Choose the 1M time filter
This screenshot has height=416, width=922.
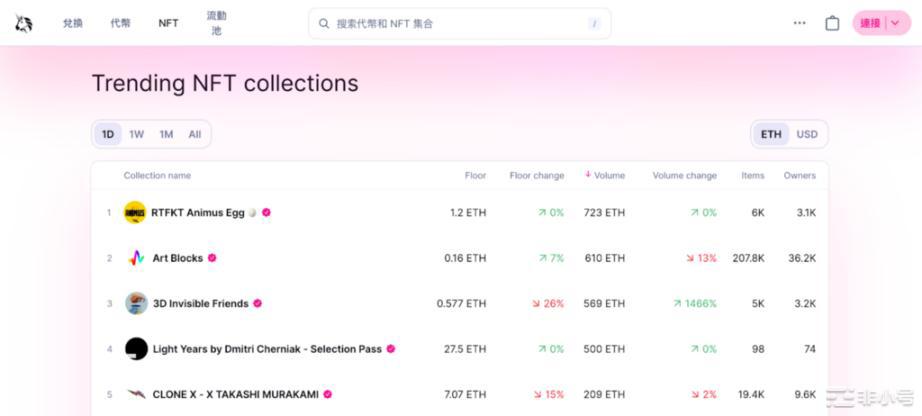166,134
